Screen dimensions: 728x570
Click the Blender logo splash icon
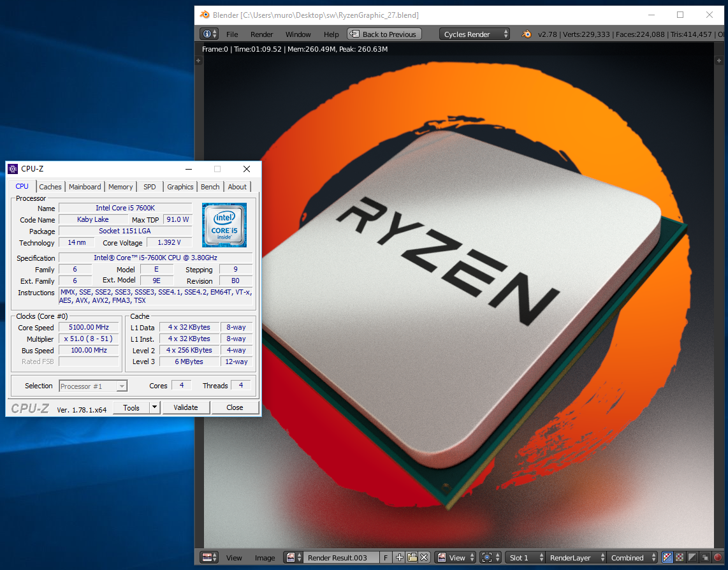click(x=526, y=34)
